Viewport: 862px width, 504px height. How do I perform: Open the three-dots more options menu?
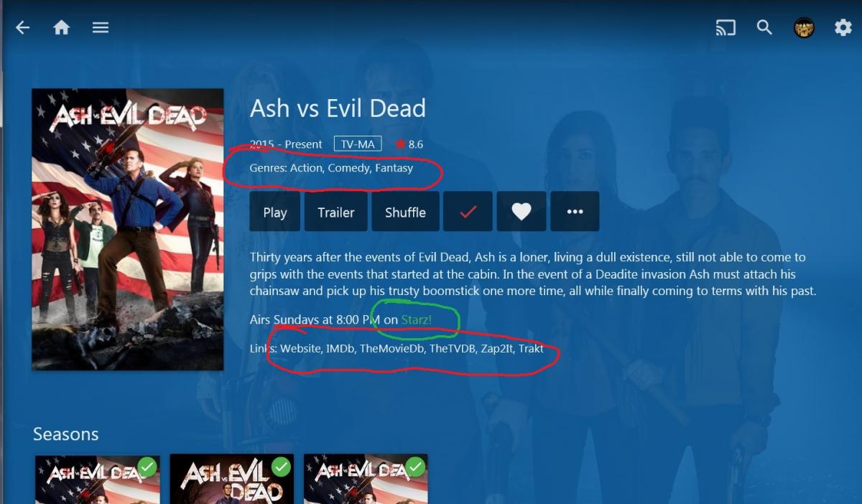coord(575,212)
